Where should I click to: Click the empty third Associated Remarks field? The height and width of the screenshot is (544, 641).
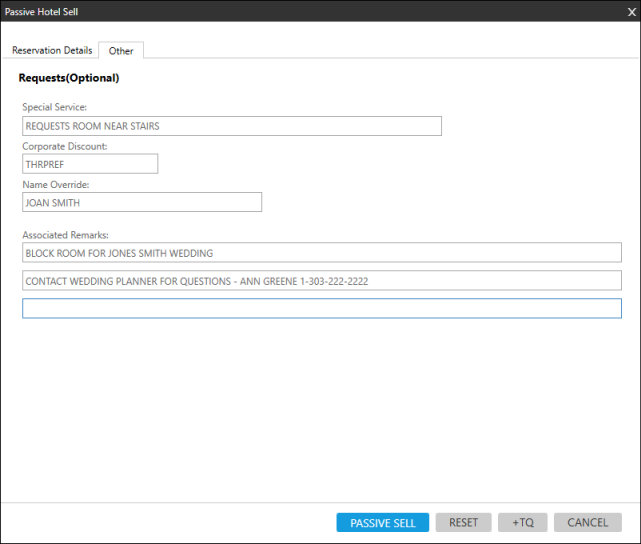(x=321, y=308)
